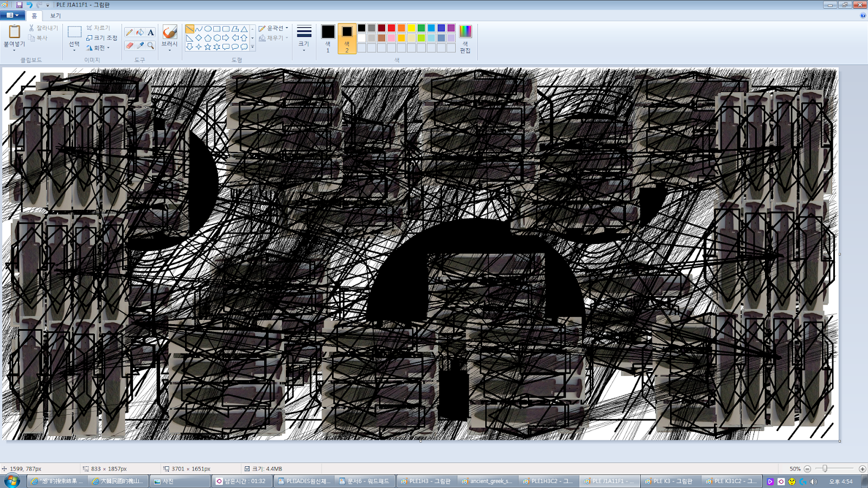Select the Five-point star shape
This screenshot has height=488, width=868.
208,47
